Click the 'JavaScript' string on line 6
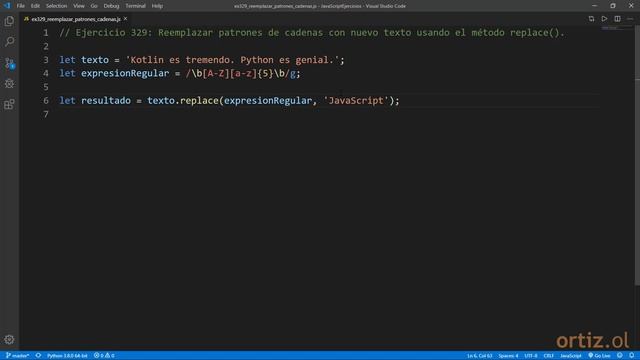The height and width of the screenshot is (360, 640). click(356, 101)
